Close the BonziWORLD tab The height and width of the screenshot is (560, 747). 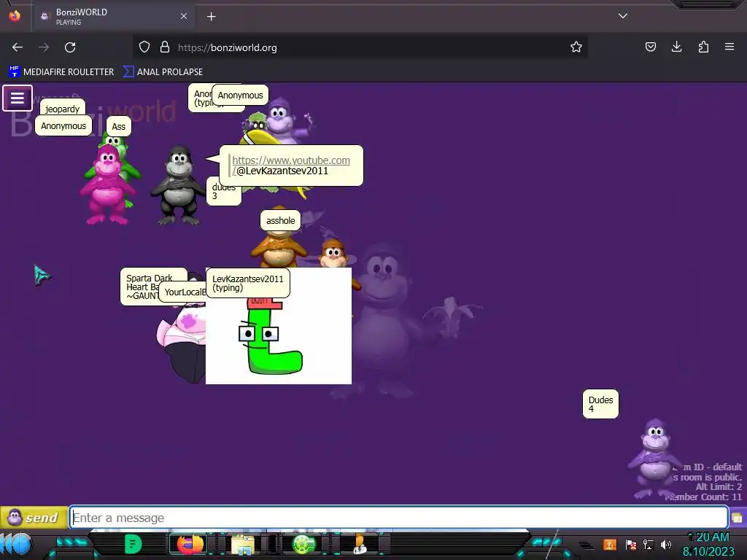(184, 16)
